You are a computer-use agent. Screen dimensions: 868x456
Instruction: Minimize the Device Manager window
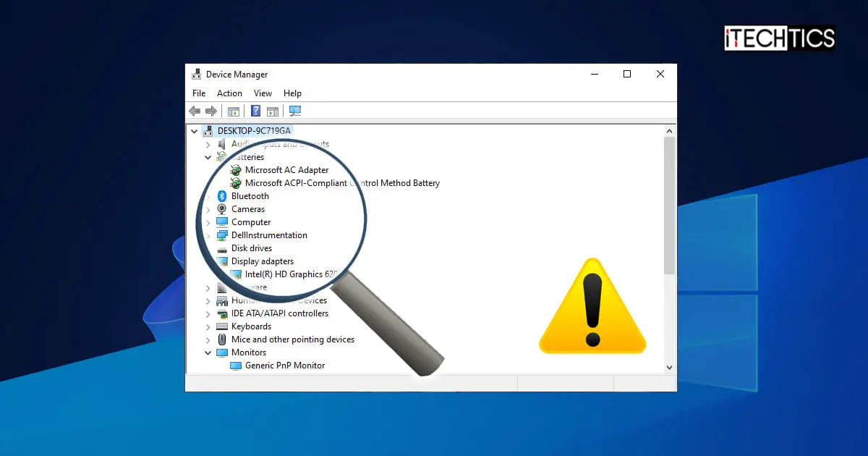(594, 74)
